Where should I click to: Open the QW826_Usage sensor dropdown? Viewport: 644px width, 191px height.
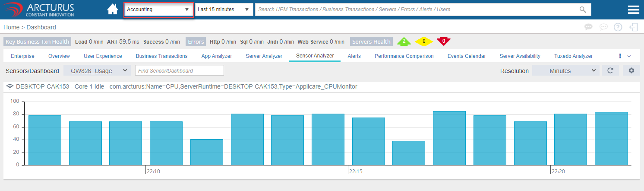click(97, 70)
